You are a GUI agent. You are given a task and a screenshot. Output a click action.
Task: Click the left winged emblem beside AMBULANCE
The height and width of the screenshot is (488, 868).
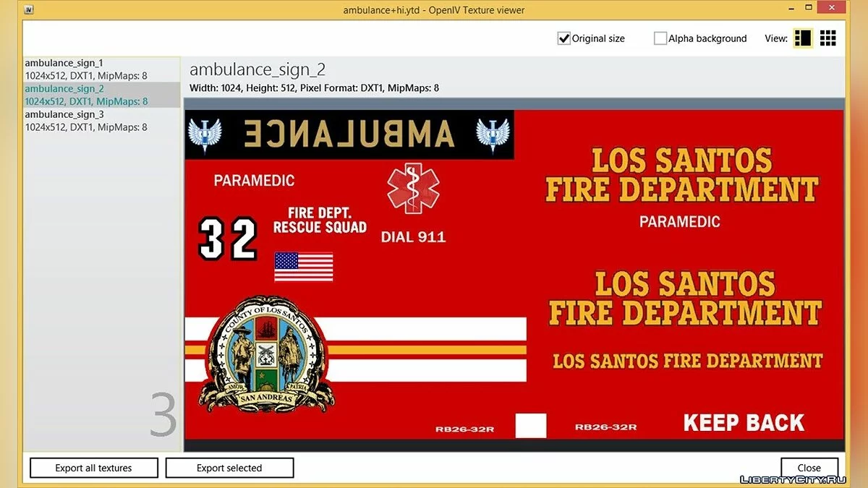[204, 134]
